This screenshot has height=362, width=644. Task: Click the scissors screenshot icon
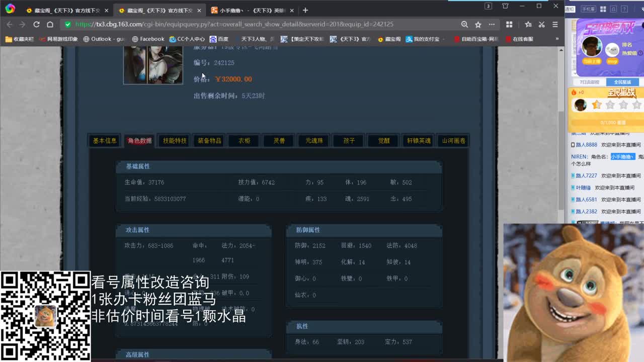(x=541, y=24)
